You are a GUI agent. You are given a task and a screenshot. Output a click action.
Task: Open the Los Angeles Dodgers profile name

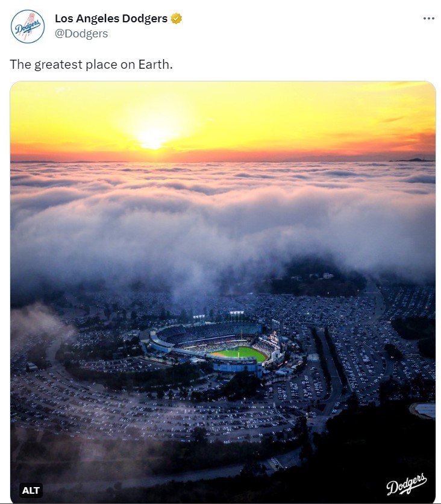(x=111, y=19)
